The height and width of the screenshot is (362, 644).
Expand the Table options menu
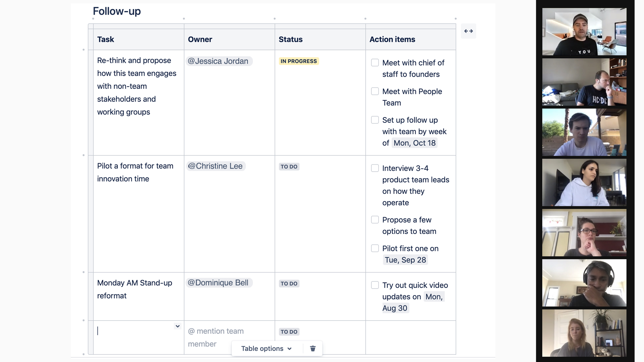[266, 349]
